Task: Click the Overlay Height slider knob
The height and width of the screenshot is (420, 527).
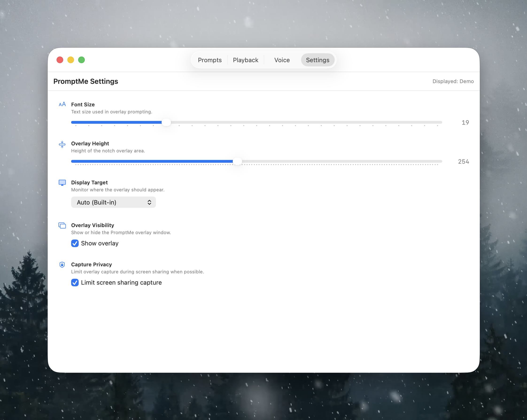Action: [x=237, y=161]
